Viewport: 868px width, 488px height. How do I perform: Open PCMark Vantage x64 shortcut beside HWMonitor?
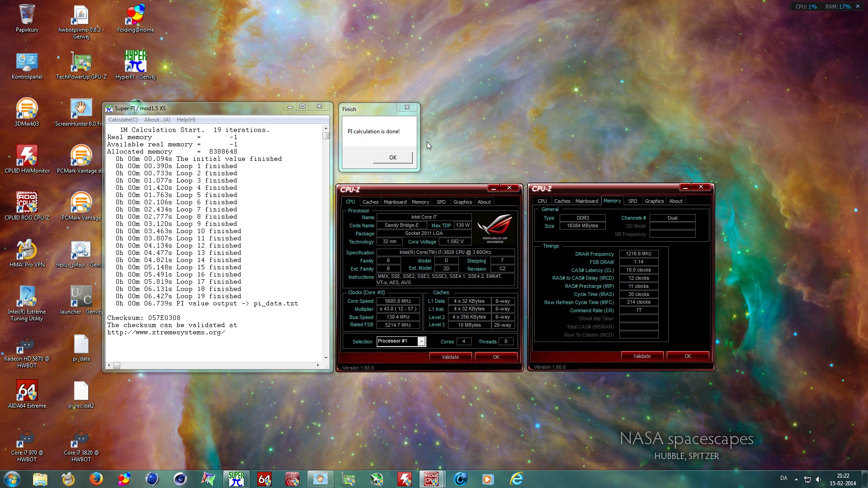80,159
